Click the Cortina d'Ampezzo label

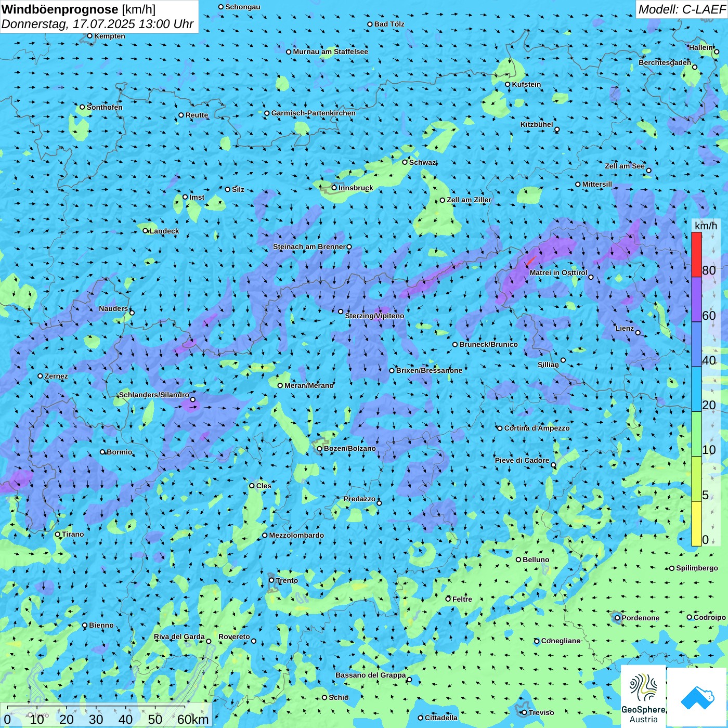pyautogui.click(x=537, y=428)
